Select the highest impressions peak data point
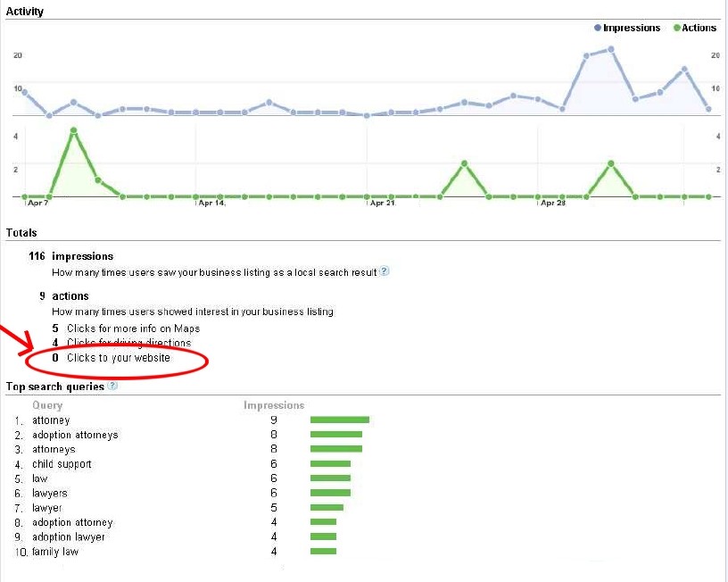The height and width of the screenshot is (582, 728). point(610,49)
